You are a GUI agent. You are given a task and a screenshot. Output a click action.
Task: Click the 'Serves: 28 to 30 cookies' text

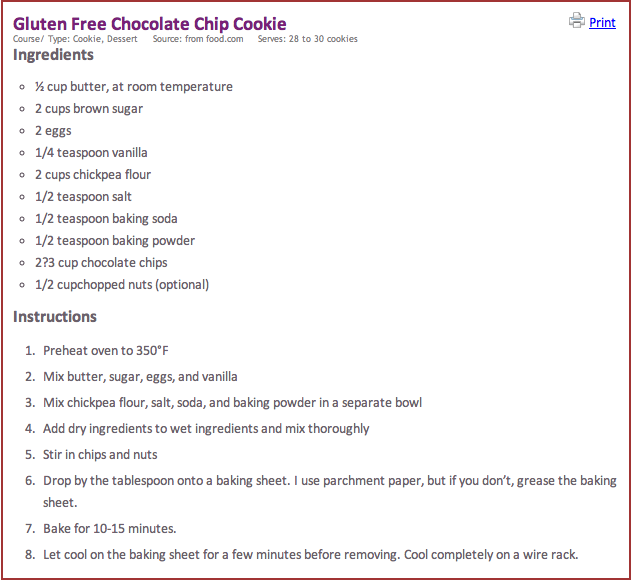(308, 39)
